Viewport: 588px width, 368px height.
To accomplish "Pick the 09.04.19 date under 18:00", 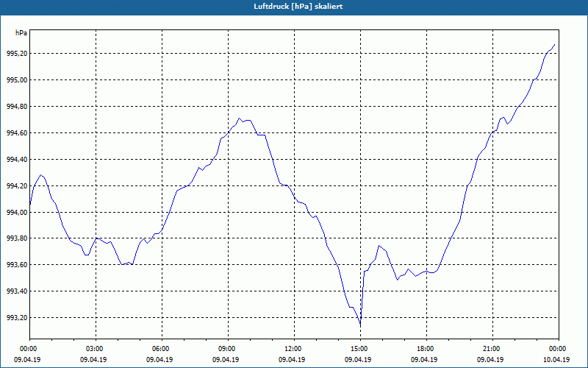I will (424, 359).
